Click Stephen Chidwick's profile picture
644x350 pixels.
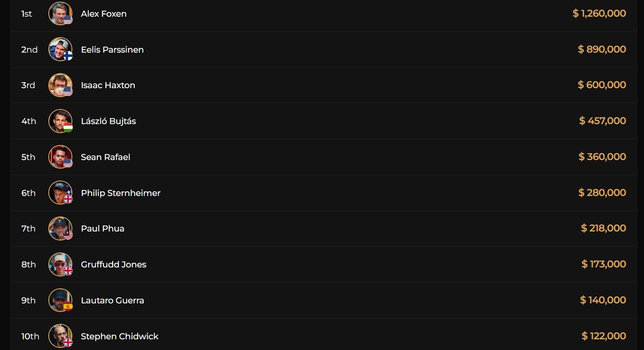click(x=60, y=336)
